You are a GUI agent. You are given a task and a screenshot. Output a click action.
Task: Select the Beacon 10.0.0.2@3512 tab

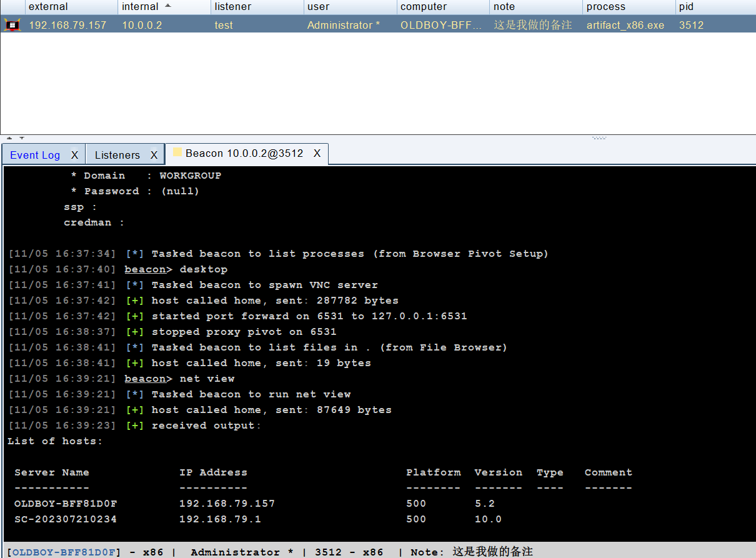pyautogui.click(x=244, y=153)
